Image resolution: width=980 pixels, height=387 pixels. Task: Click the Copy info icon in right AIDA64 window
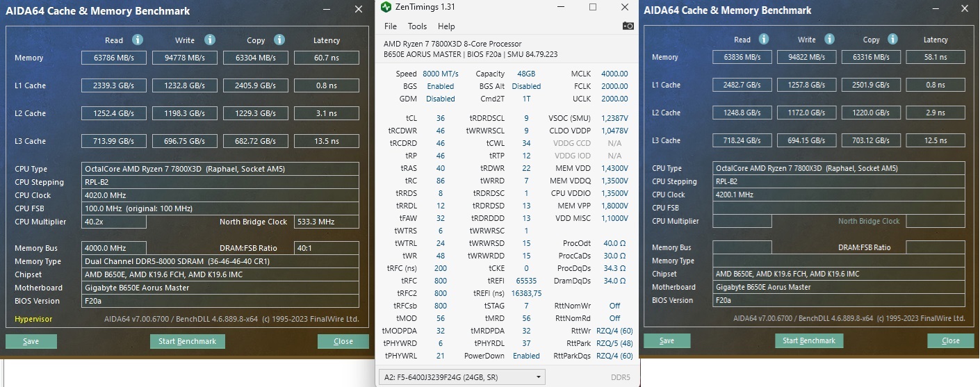(x=894, y=40)
